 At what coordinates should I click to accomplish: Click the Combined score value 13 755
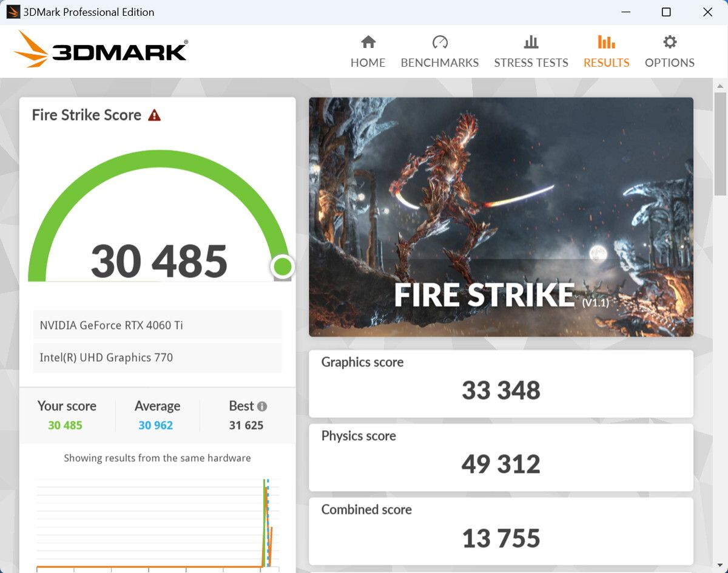point(501,538)
